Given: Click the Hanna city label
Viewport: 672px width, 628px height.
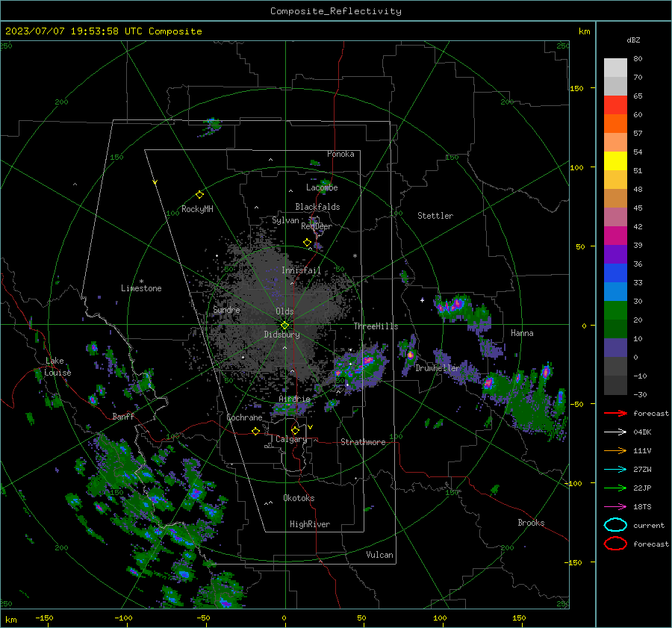Looking at the screenshot, I should (522, 333).
